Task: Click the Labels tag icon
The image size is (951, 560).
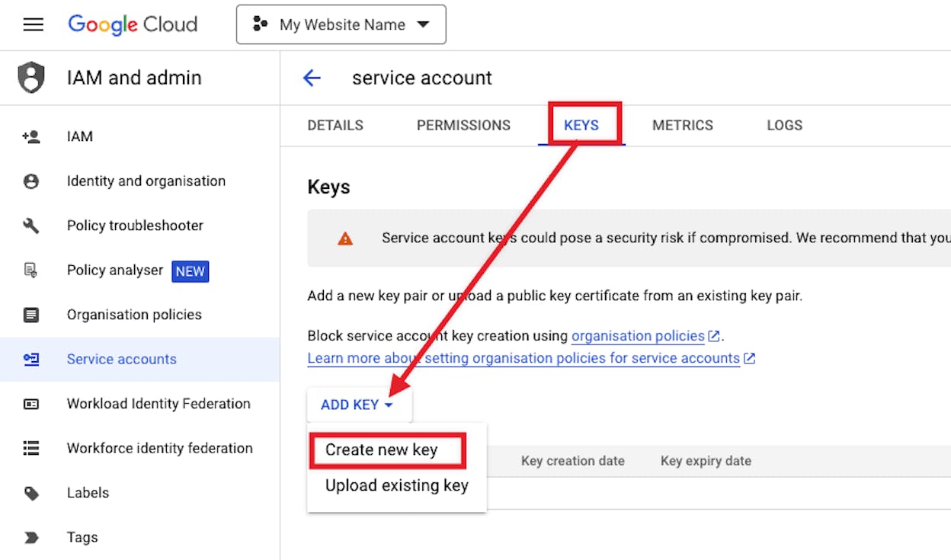Action: tap(31, 493)
